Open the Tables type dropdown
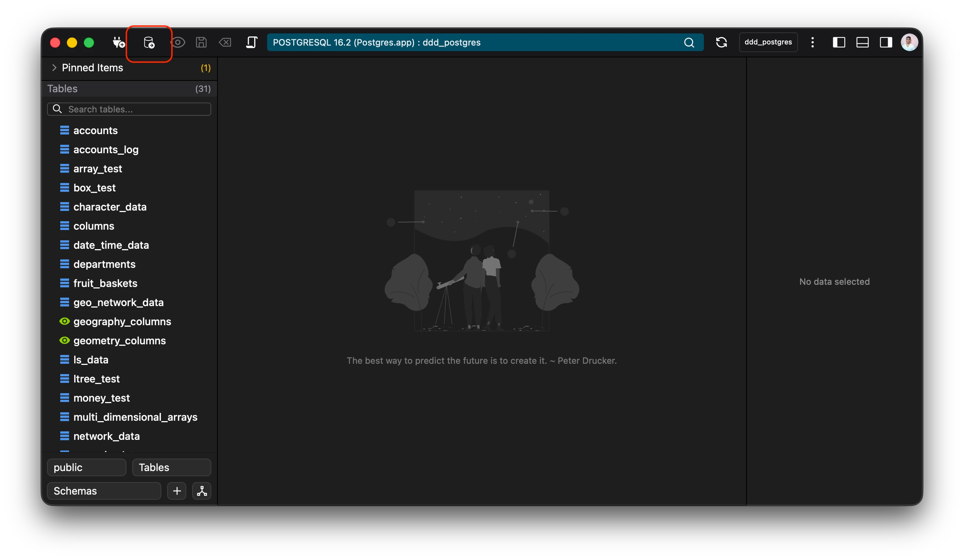Viewport: 964px width, 560px height. (x=171, y=467)
